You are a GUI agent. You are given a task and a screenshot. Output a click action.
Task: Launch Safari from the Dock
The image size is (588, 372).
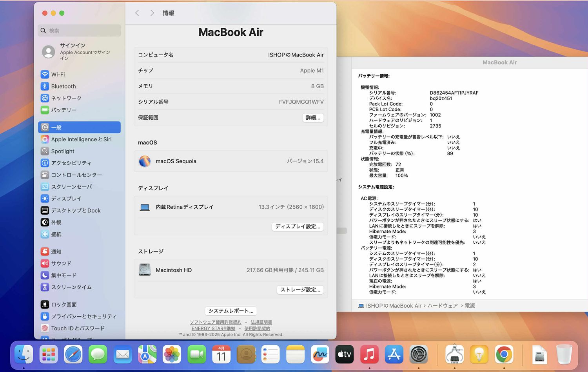(x=73, y=355)
